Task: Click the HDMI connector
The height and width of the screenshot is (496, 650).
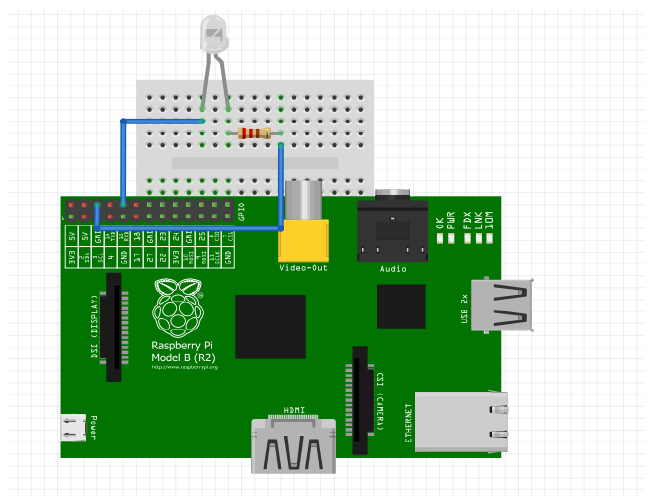Action: click(x=293, y=445)
